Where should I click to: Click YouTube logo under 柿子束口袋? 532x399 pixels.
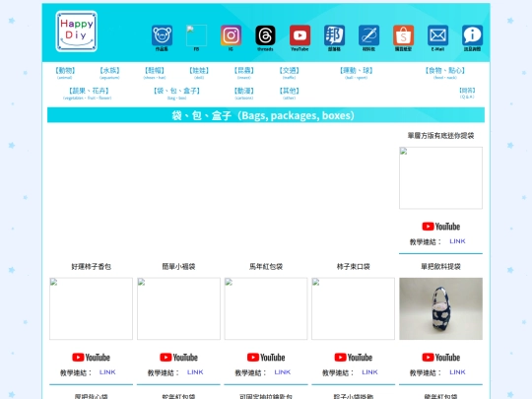[x=354, y=358]
